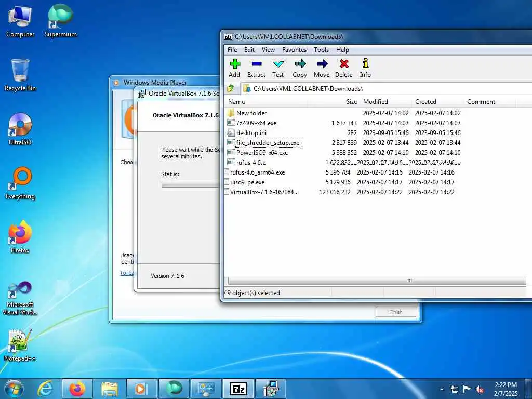Select the Notepad++ desktop shortcut
Image resolution: width=532 pixels, height=399 pixels.
pyautogui.click(x=20, y=345)
